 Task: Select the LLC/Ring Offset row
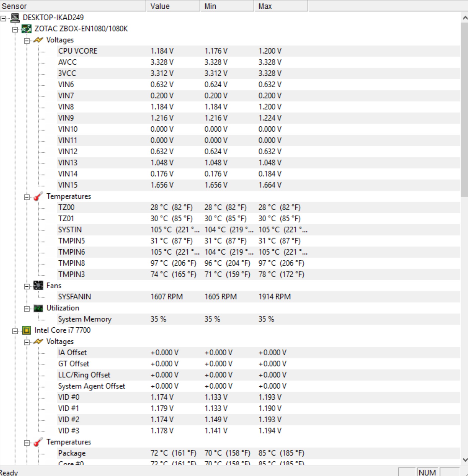pos(258,375)
